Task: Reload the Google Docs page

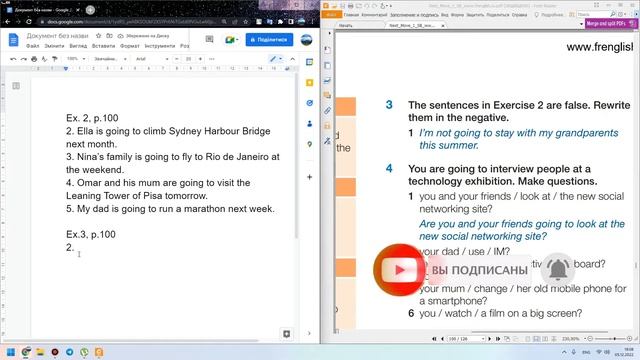Action: coord(29,22)
